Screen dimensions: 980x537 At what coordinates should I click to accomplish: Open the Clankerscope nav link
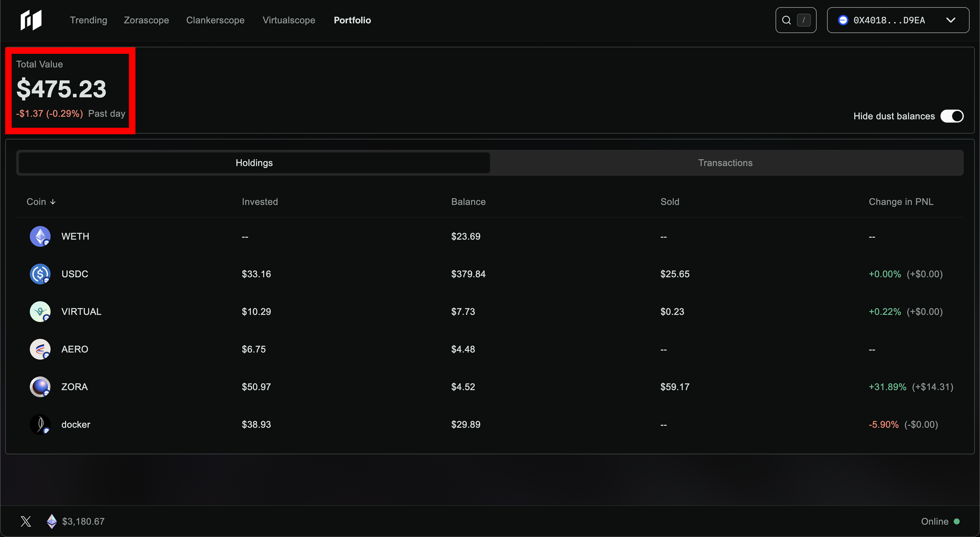[x=215, y=20]
